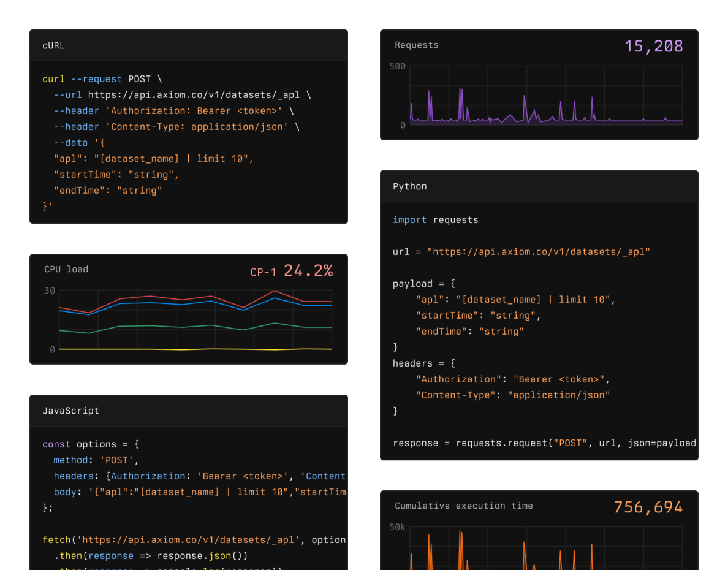
Task: Select the Python panel header
Action: click(x=409, y=186)
